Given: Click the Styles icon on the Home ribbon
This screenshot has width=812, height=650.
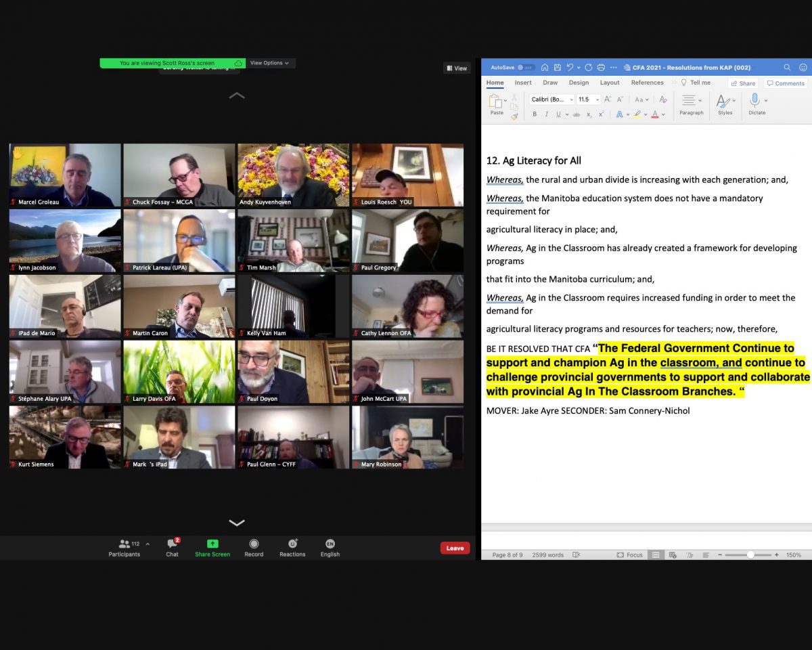Looking at the screenshot, I should point(723,99).
